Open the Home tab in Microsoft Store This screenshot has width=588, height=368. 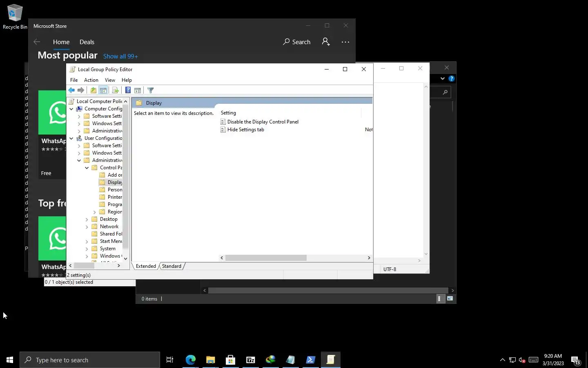click(61, 42)
